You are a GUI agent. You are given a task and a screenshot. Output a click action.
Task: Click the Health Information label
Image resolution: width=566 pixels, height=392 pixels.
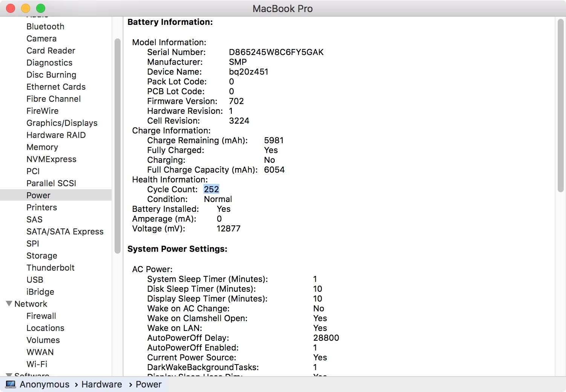click(x=170, y=179)
